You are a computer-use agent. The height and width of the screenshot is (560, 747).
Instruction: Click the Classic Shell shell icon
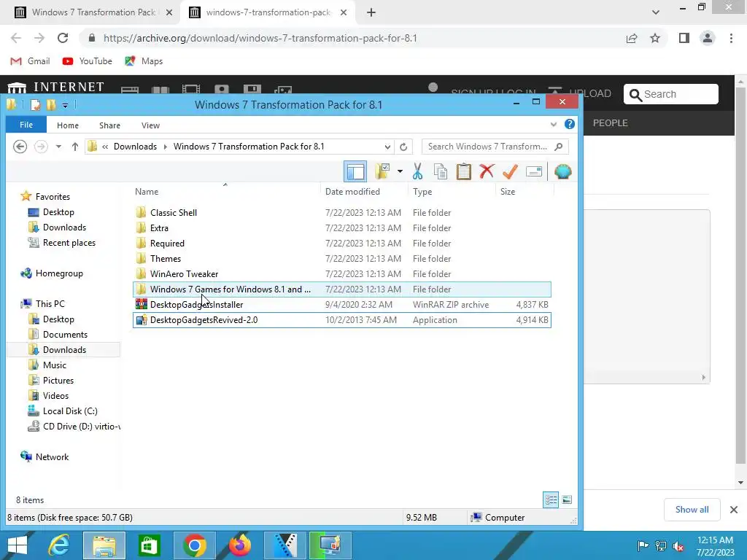pos(562,171)
